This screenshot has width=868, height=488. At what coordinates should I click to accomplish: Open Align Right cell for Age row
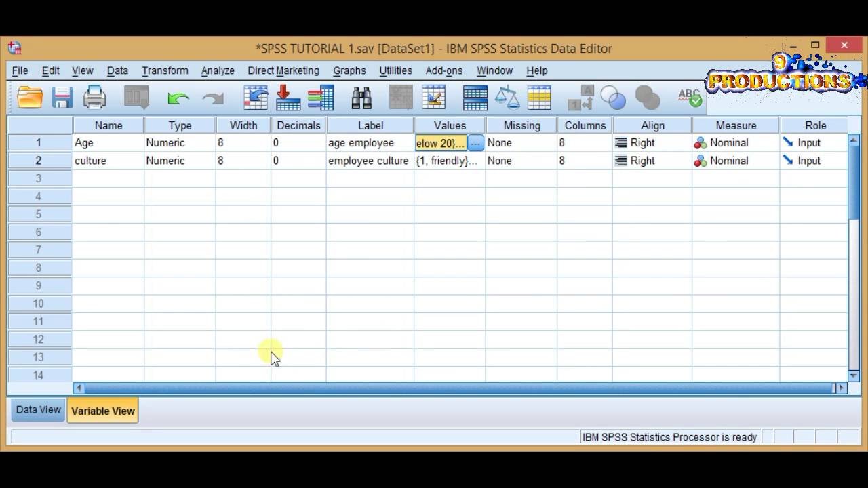tap(652, 143)
